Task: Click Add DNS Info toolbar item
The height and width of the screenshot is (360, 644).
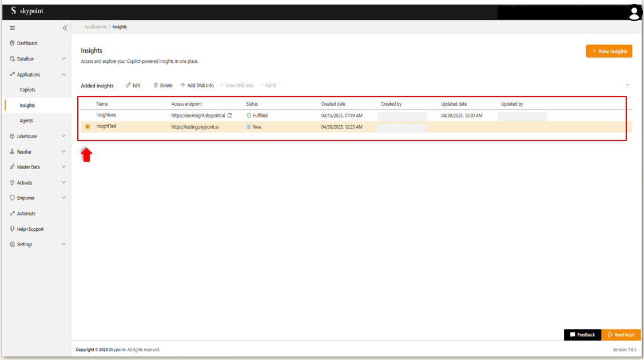Action: click(197, 85)
